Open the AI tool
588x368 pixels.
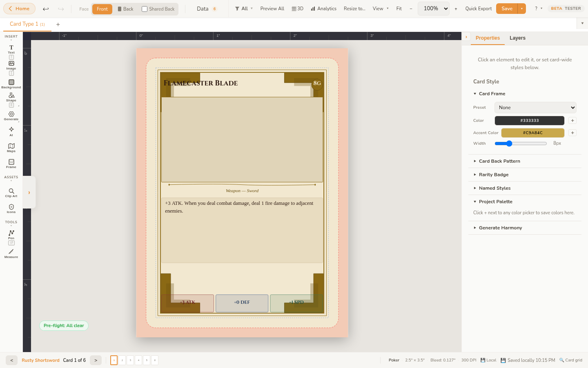pos(11,132)
